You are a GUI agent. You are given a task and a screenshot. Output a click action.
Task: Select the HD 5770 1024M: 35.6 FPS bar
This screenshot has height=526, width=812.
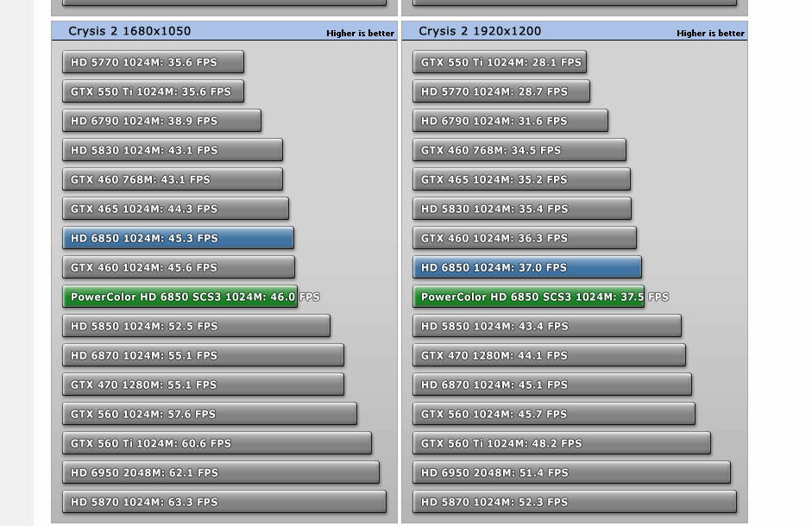[154, 62]
